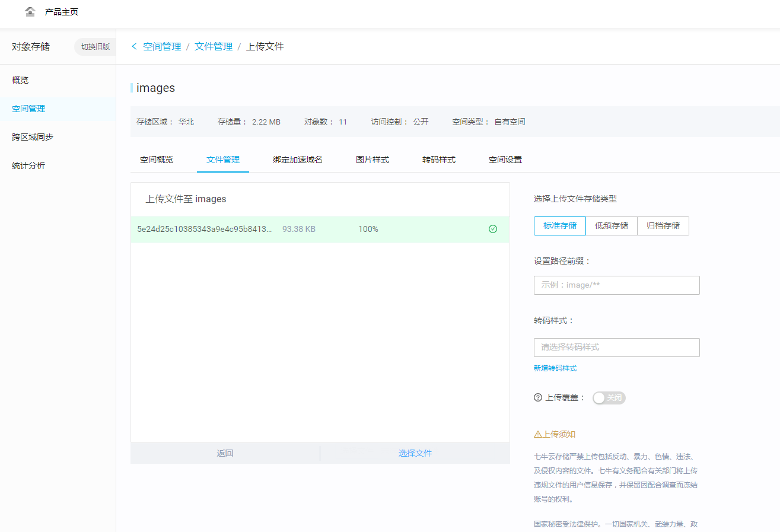Click the Qiniu home logo icon
Image resolution: width=780 pixels, height=532 pixels.
pyautogui.click(x=30, y=12)
